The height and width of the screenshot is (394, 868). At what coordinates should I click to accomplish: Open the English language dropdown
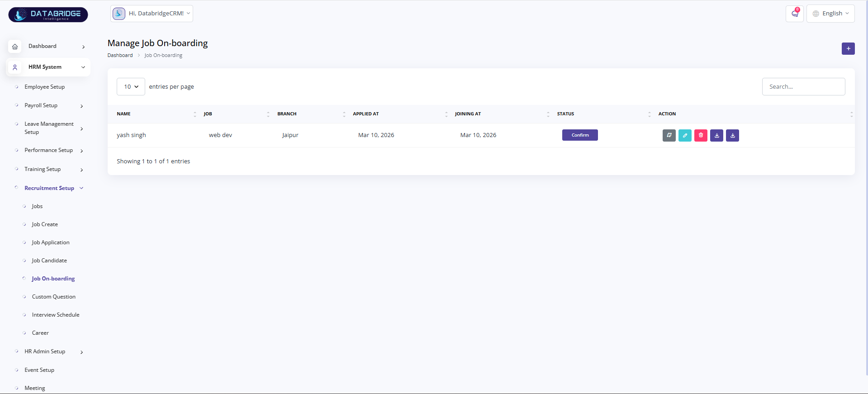click(x=830, y=14)
